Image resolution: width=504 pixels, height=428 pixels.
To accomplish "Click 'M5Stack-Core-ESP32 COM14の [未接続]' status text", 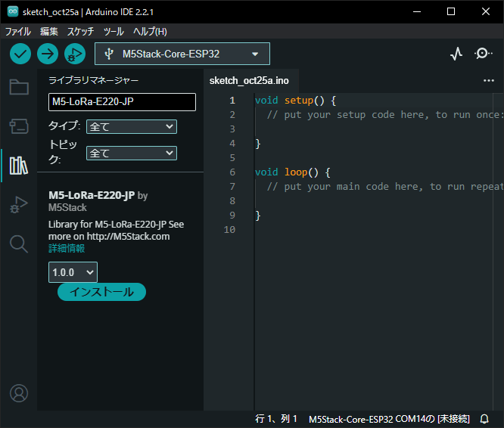I will 389,419.
